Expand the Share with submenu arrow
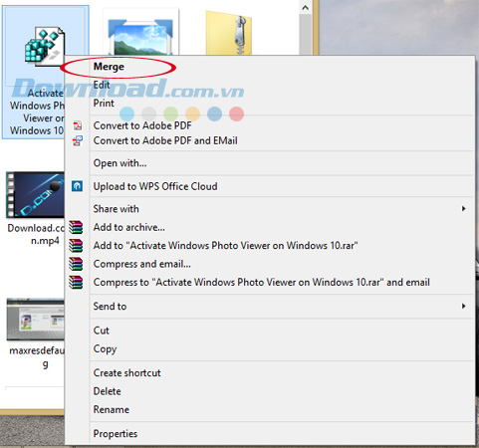This screenshot has width=479, height=448. coord(464,209)
